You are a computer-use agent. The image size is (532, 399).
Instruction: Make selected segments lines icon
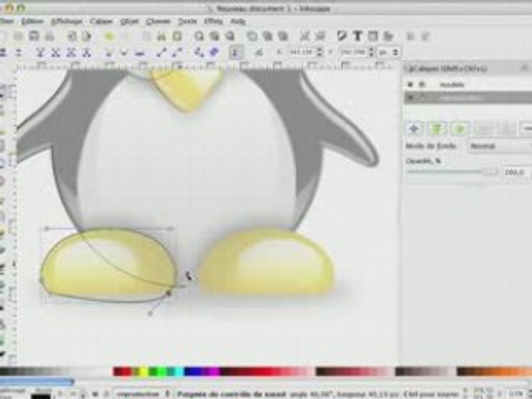[161, 52]
